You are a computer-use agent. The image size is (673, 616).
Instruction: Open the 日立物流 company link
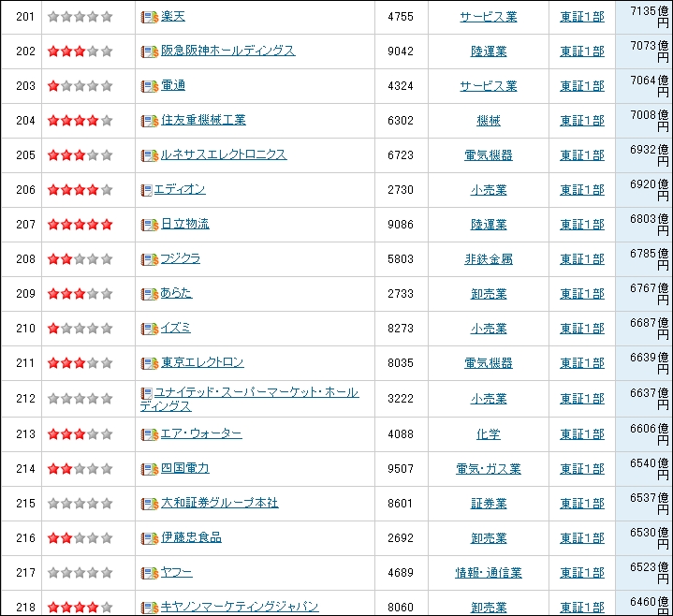point(185,224)
